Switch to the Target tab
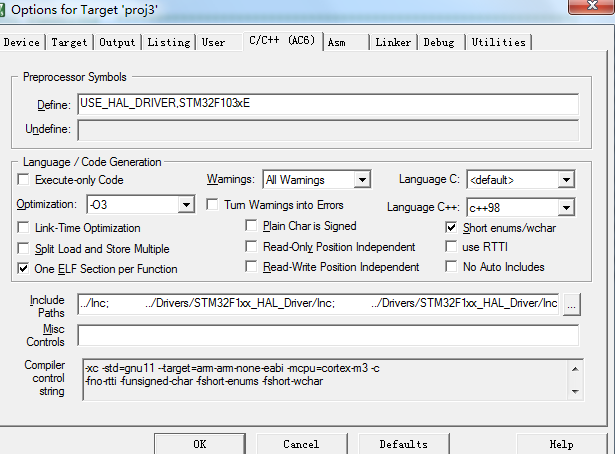The image size is (615, 454). (x=69, y=42)
